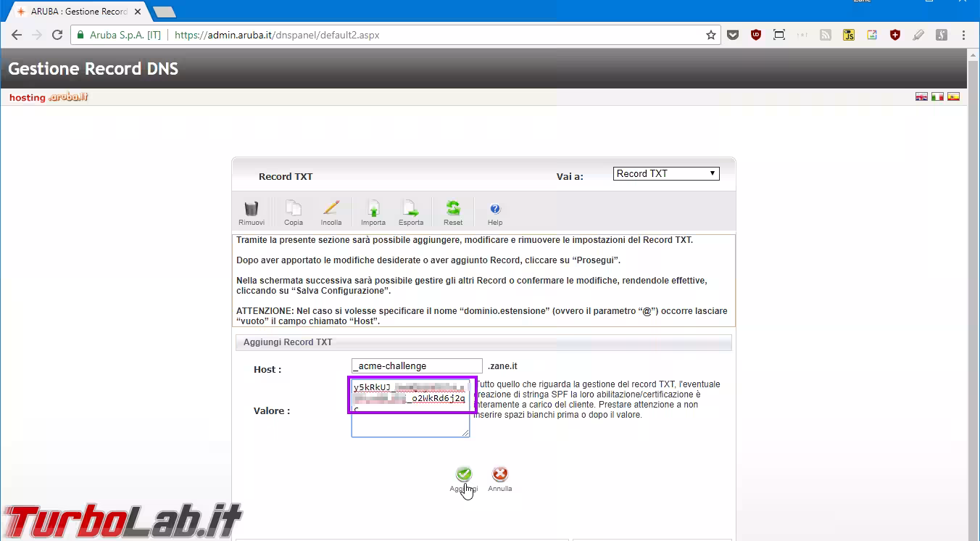Image resolution: width=980 pixels, height=541 pixels.
Task: Click the Incolla pencil icon
Action: 331,210
